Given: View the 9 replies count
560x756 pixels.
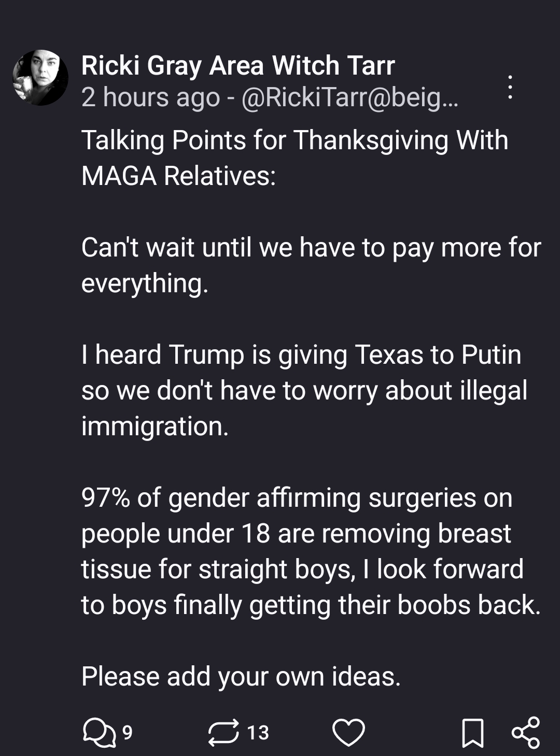Looking at the screenshot, I should coord(127,733).
